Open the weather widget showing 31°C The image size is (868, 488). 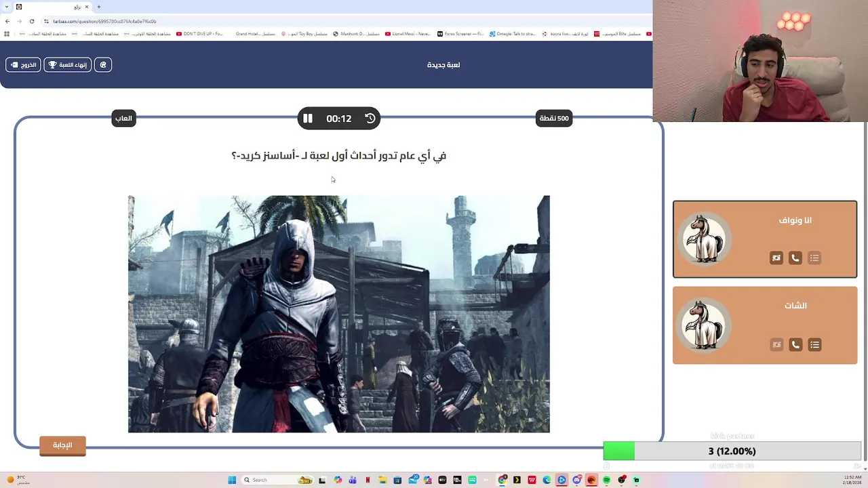tap(18, 480)
